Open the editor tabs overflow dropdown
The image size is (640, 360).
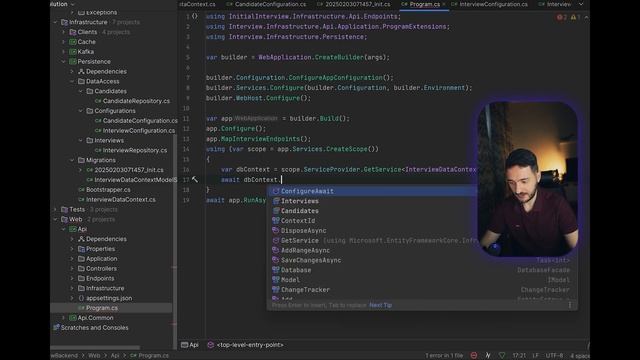coord(581,4)
